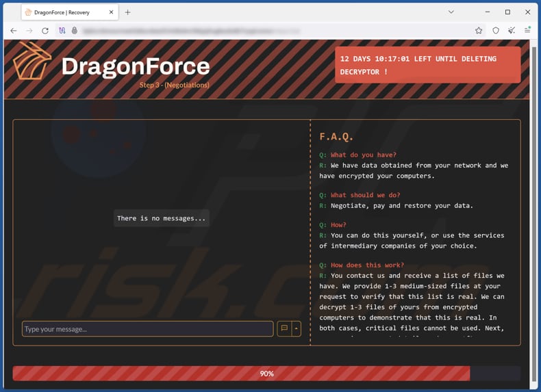
Task: Focus the Type your message field
Action: pos(148,329)
